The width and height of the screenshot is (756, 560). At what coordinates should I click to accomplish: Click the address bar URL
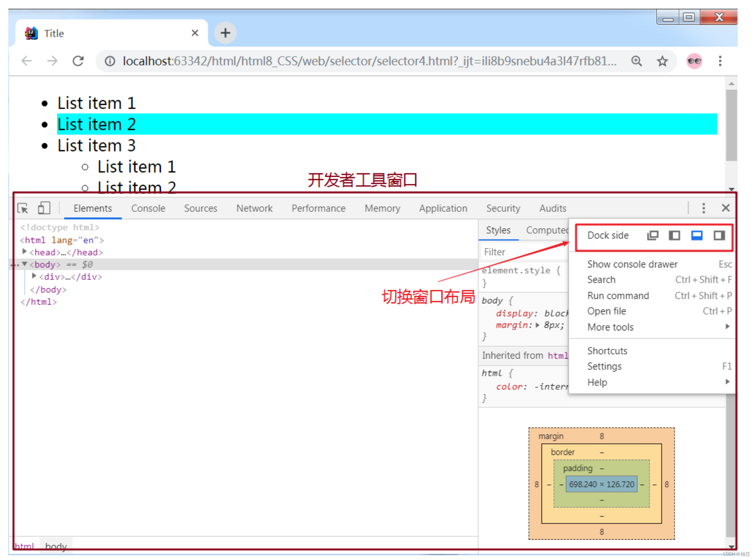click(370, 61)
